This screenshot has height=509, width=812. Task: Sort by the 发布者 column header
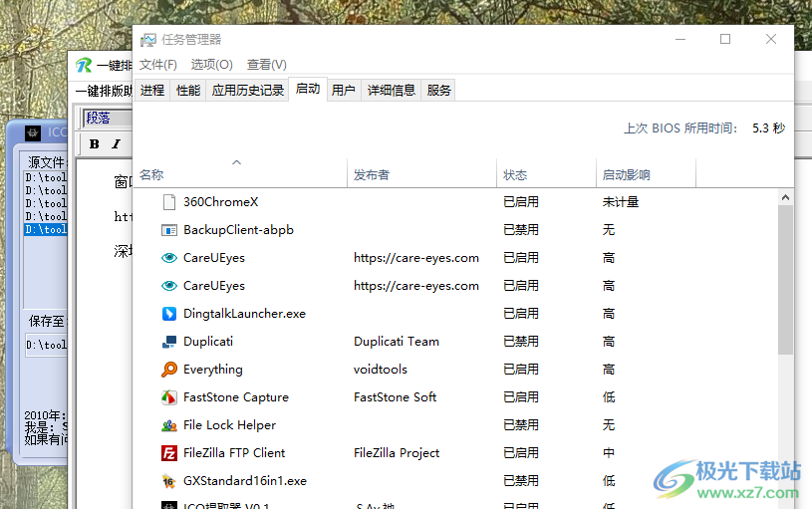point(421,174)
